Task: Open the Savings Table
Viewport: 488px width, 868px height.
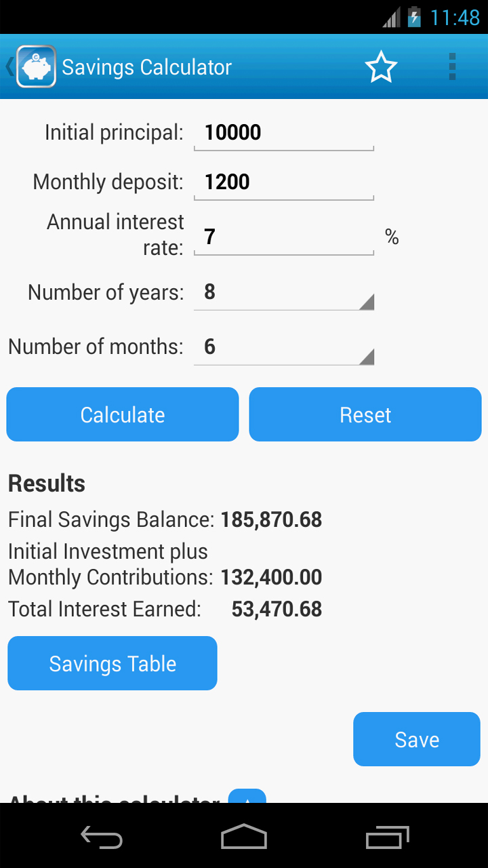Action: click(113, 663)
